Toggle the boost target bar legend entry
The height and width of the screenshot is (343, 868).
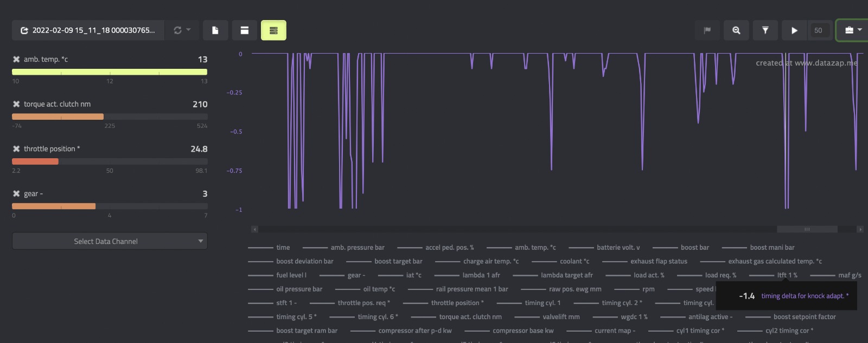click(398, 261)
